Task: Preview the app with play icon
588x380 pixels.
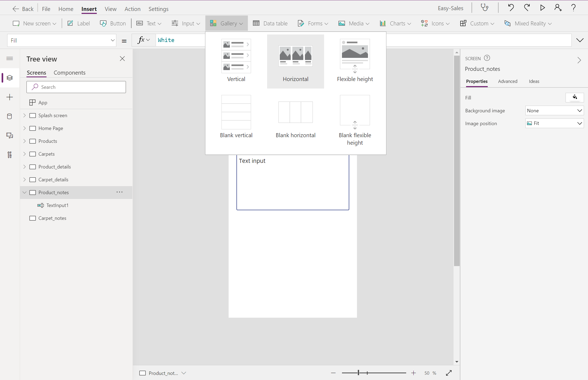Action: pos(542,8)
